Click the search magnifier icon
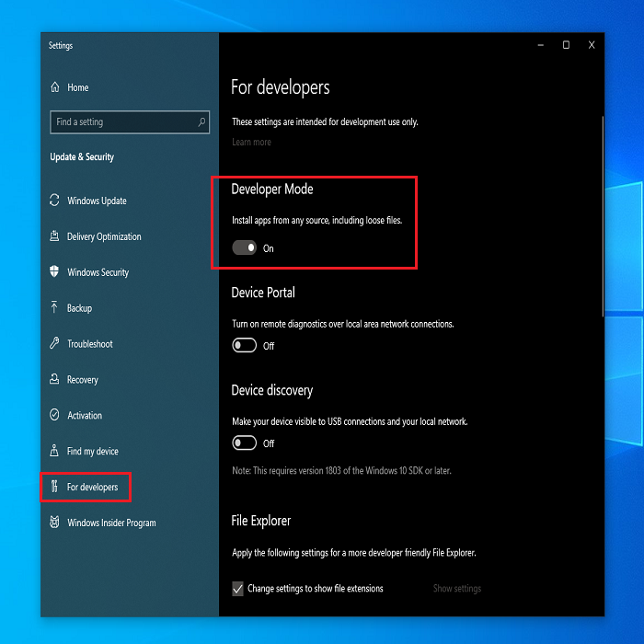The height and width of the screenshot is (644, 644). coord(201,122)
